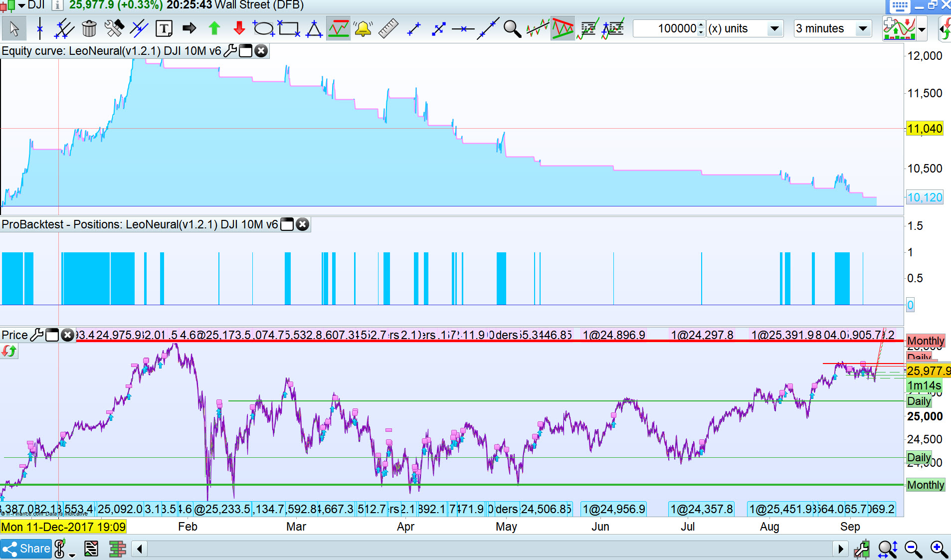Click the bottom Monthly green level label

(x=926, y=485)
